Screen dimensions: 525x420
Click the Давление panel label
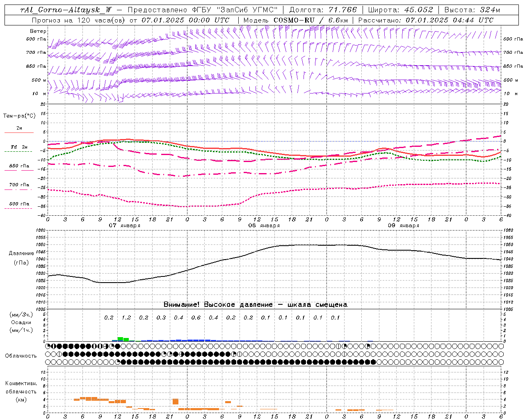[21, 253]
